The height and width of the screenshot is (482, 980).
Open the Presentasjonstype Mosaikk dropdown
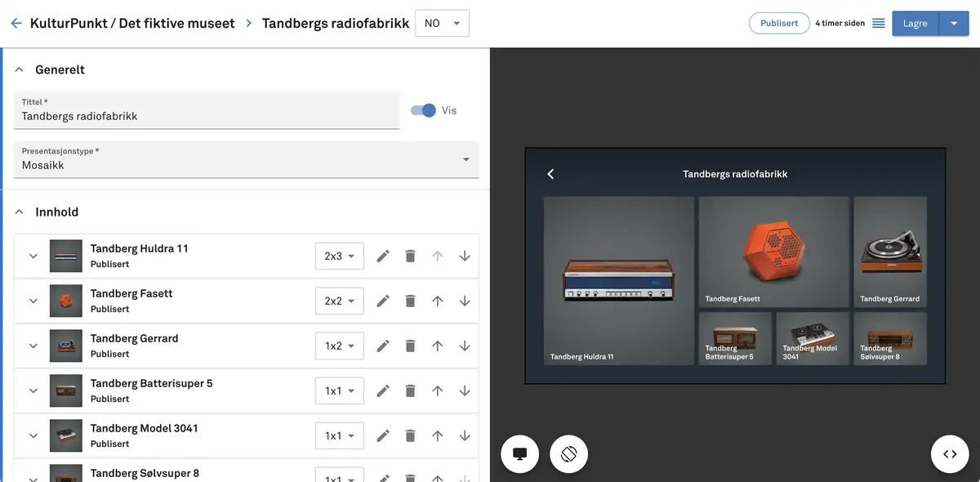(246, 159)
